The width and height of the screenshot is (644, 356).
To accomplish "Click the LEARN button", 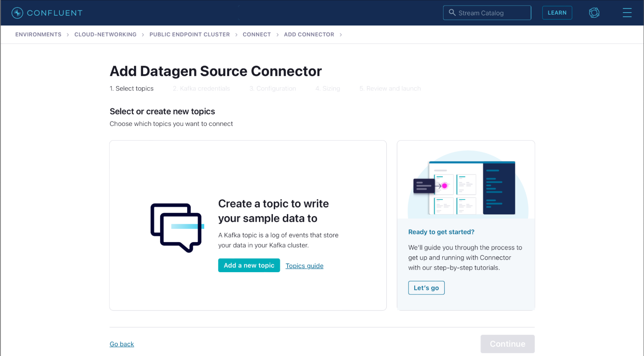I will pos(557,13).
